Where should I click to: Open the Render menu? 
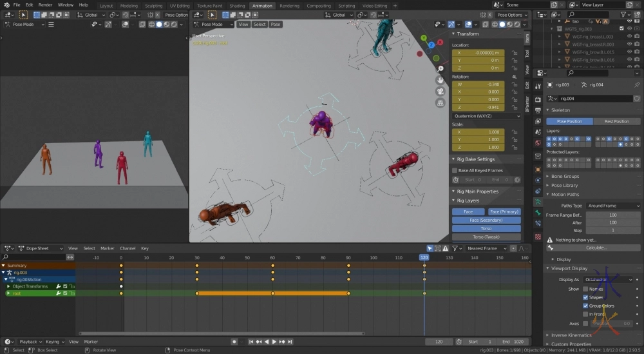(45, 5)
